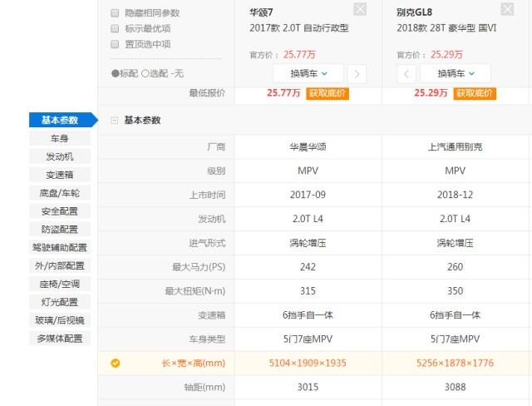Open 华颂7 model title link
532x406 pixels.
(x=261, y=12)
